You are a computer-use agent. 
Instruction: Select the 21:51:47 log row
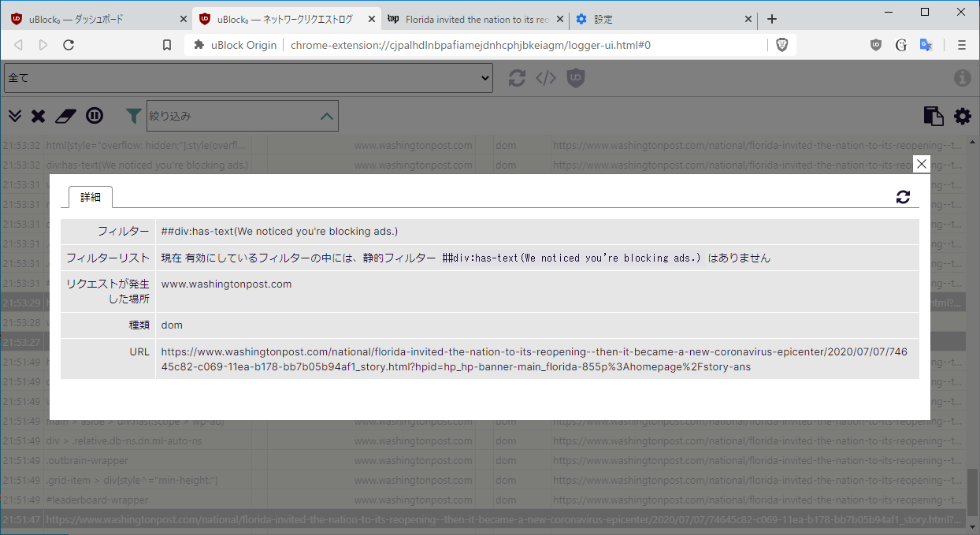point(484,519)
